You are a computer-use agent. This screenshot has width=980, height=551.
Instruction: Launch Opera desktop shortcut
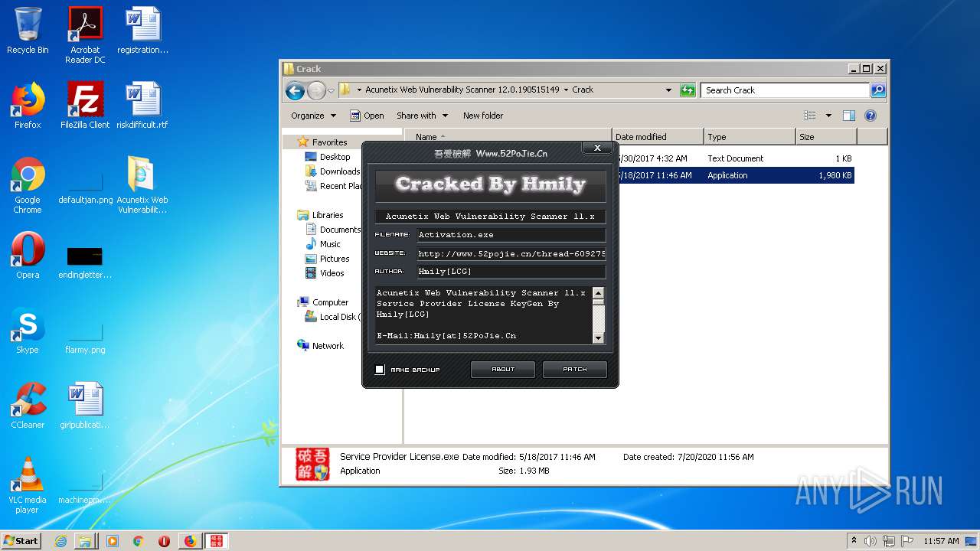pos(28,256)
